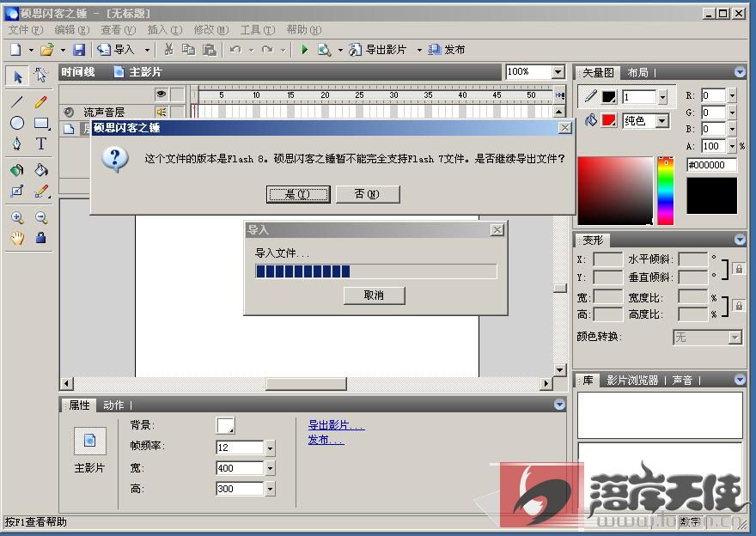Viewport: 756px width, 536px height.
Task: Click the #000000 hex color field
Action: (711, 165)
